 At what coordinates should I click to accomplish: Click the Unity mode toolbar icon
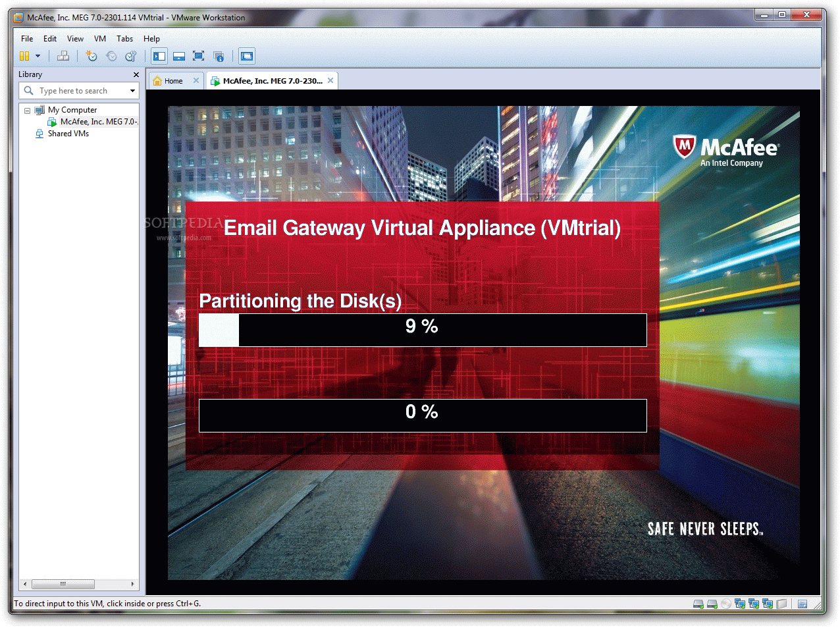point(219,56)
